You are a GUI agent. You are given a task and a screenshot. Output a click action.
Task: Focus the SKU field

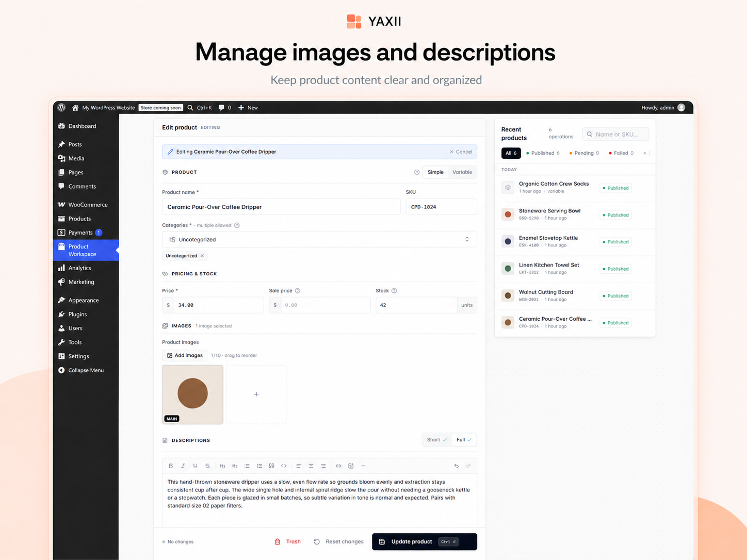(441, 207)
